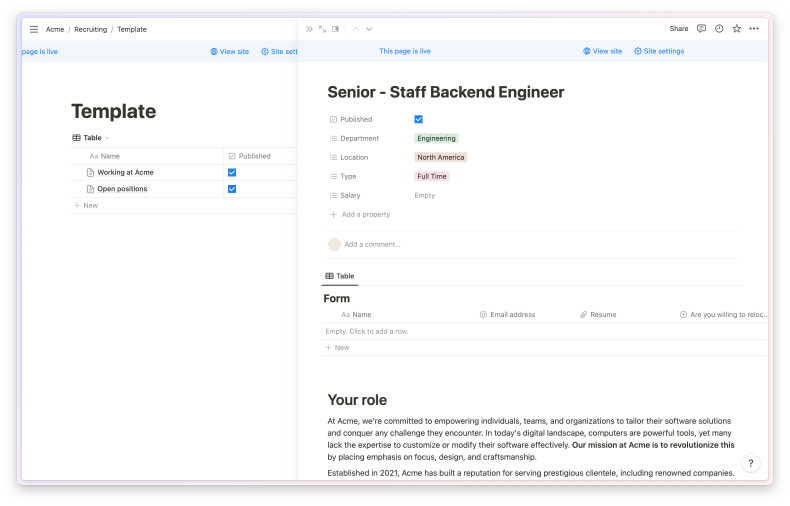
Task: Open page history clock icon
Action: point(719,29)
